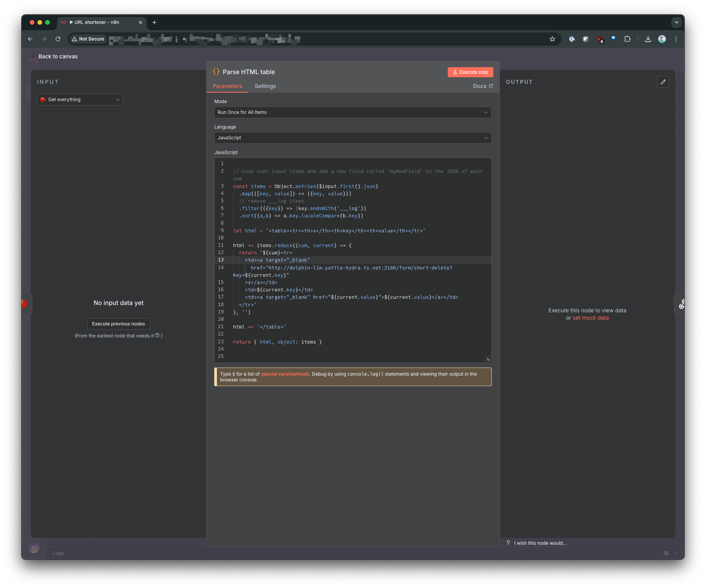Expand the Mode dropdown
706x588 pixels.
point(352,112)
